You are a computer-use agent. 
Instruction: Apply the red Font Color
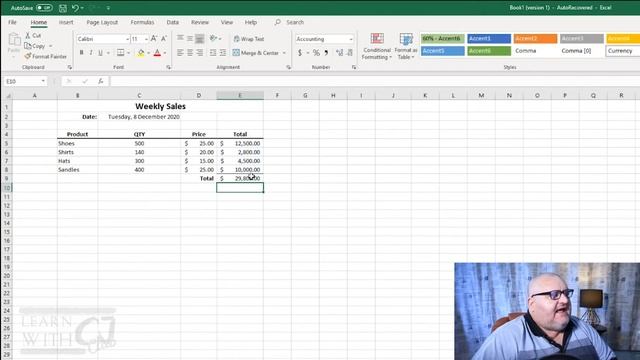click(x=157, y=53)
